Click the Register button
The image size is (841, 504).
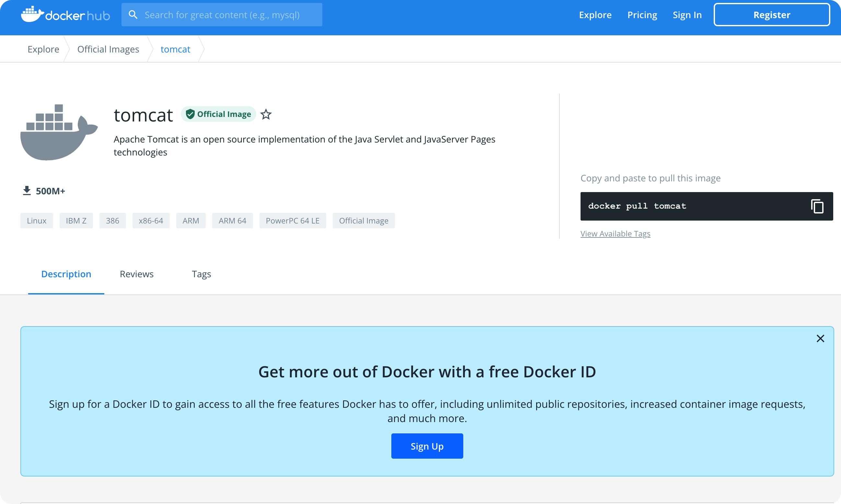click(x=772, y=15)
